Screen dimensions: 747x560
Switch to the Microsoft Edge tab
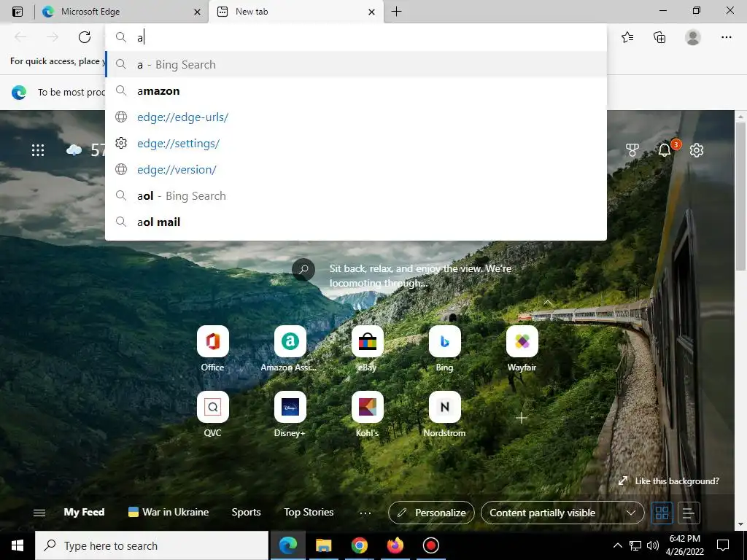tap(122, 12)
